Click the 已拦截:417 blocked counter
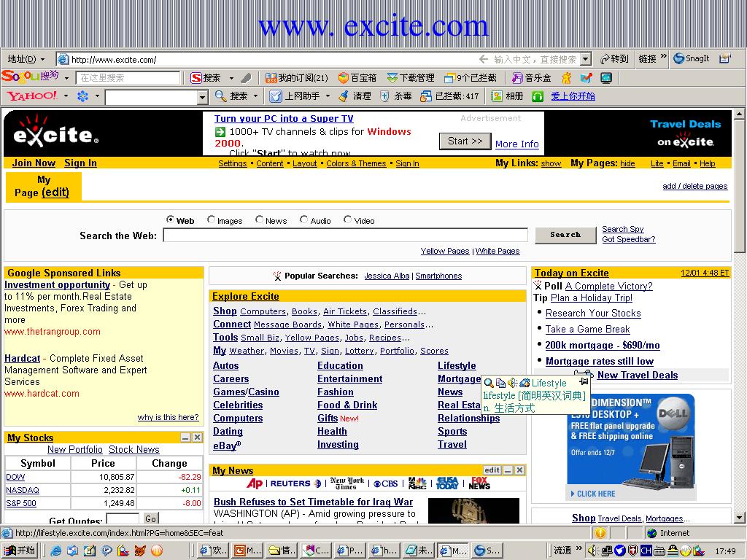The width and height of the screenshot is (747, 560). pos(449,96)
